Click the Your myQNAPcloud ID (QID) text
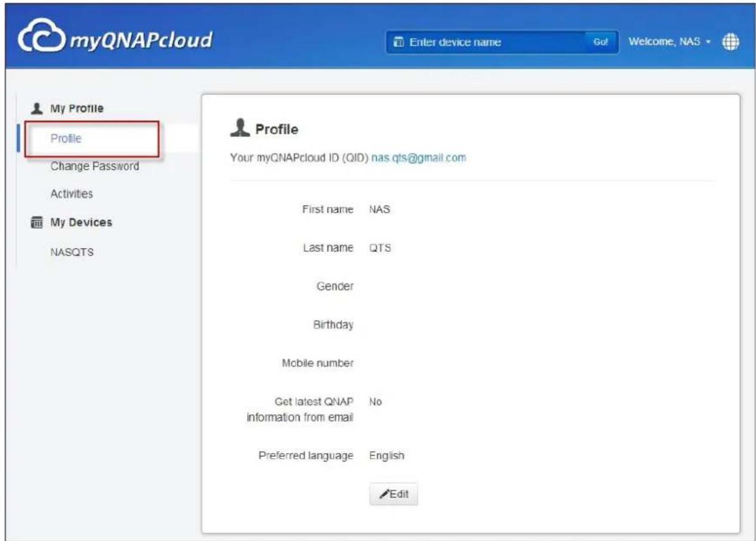This screenshot has width=756, height=541. click(x=299, y=157)
